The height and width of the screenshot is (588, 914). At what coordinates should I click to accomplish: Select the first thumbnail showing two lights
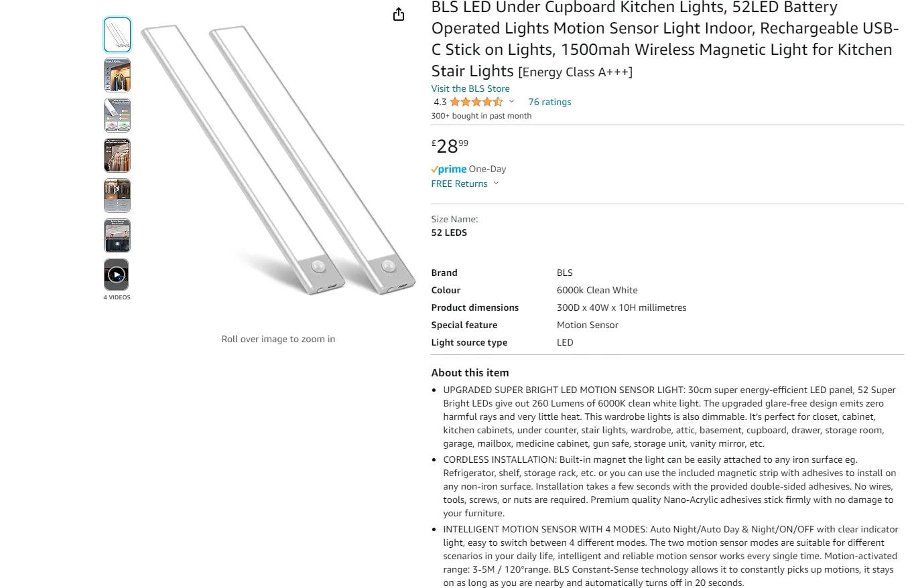coord(117,35)
